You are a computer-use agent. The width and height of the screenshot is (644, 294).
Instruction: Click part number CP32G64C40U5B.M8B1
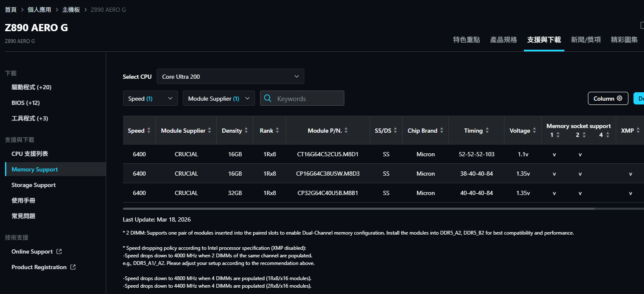tap(328, 193)
